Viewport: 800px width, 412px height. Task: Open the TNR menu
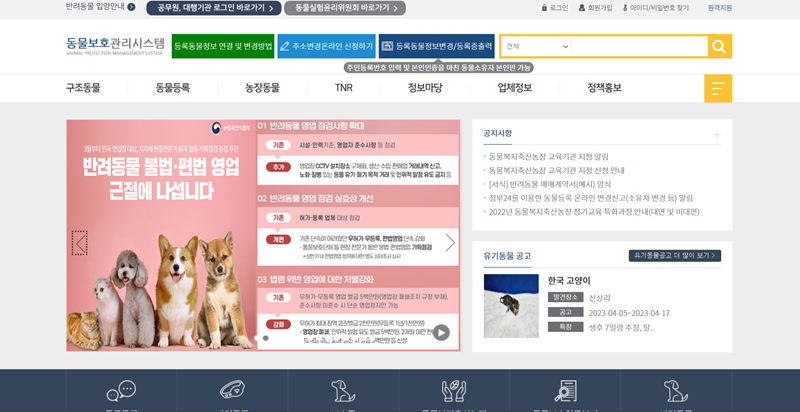tap(344, 88)
